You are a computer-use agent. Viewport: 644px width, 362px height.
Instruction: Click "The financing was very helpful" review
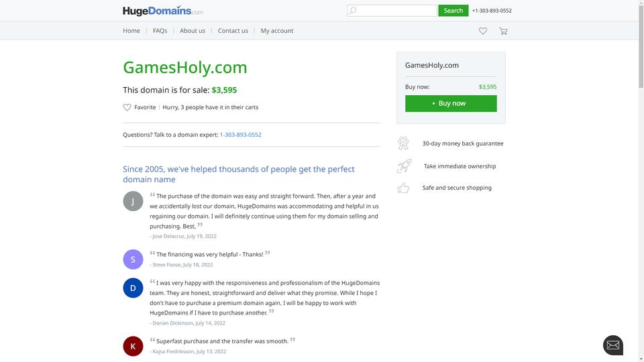tap(210, 255)
